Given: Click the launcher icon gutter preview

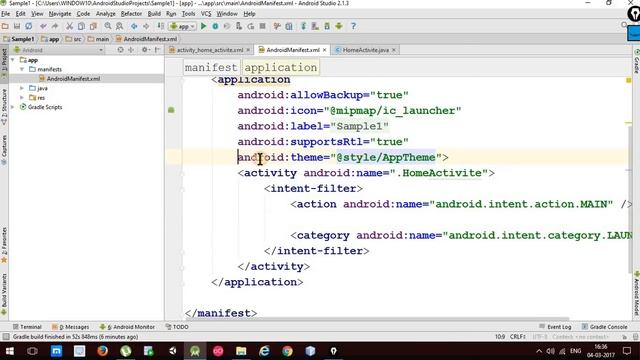Looking at the screenshot, I should tap(171, 110).
